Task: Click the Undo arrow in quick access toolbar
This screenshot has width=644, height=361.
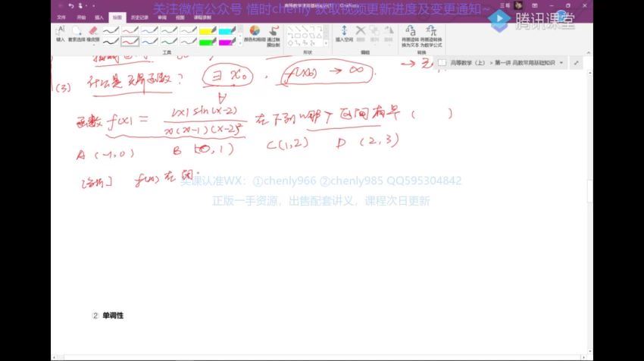Action: point(70,6)
